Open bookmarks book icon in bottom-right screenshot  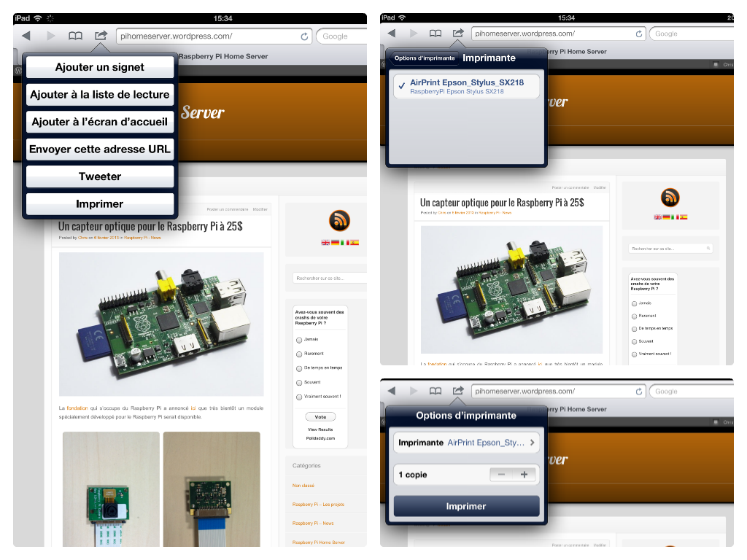(436, 391)
